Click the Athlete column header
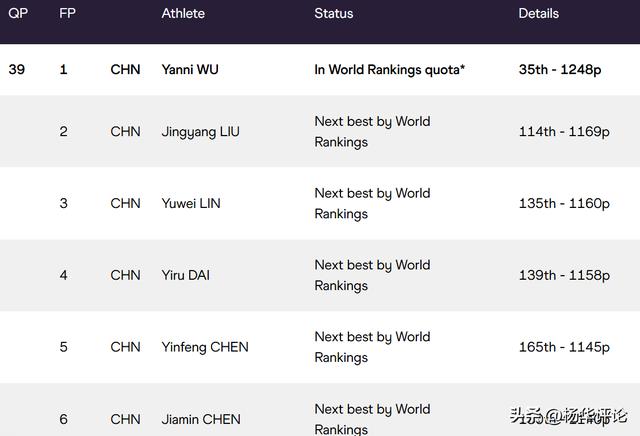 [183, 13]
